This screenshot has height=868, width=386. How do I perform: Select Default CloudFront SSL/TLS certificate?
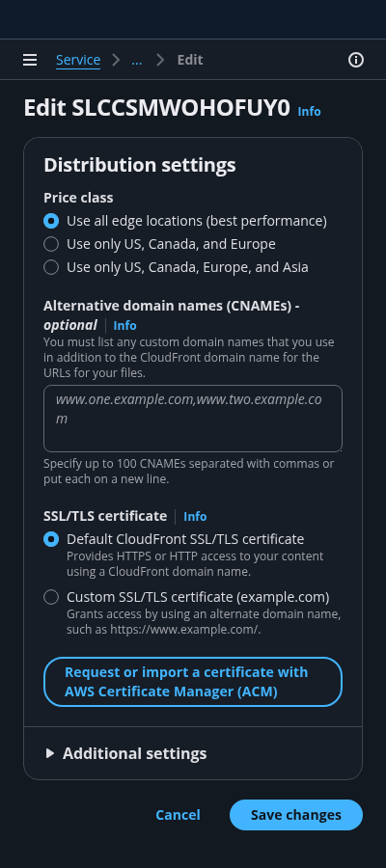click(x=51, y=539)
